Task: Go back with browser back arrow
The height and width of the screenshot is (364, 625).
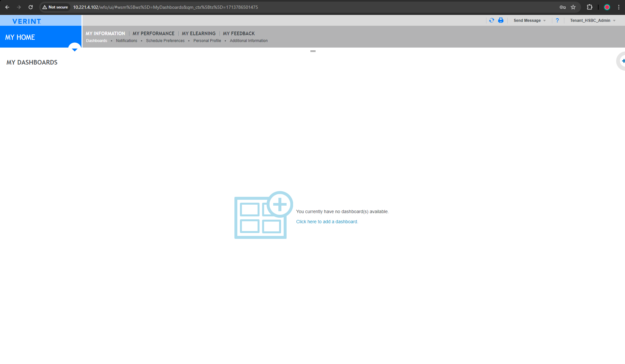Action: [7, 7]
